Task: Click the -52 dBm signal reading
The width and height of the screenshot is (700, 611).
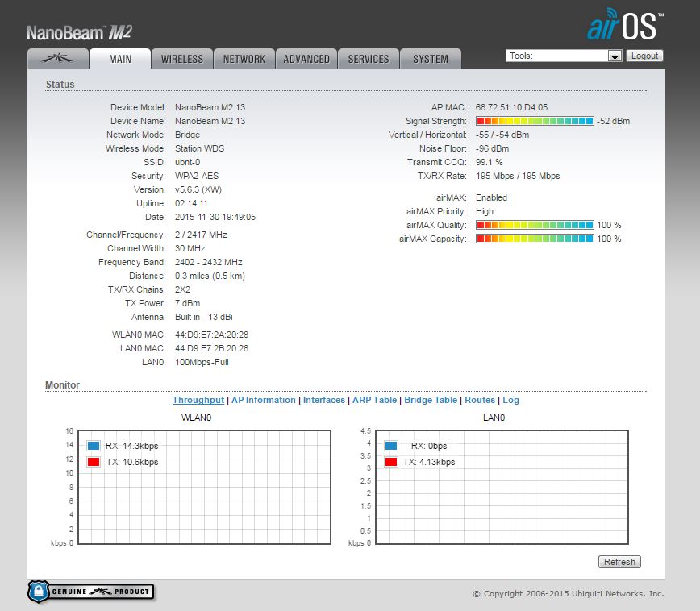Action: pyautogui.click(x=614, y=121)
